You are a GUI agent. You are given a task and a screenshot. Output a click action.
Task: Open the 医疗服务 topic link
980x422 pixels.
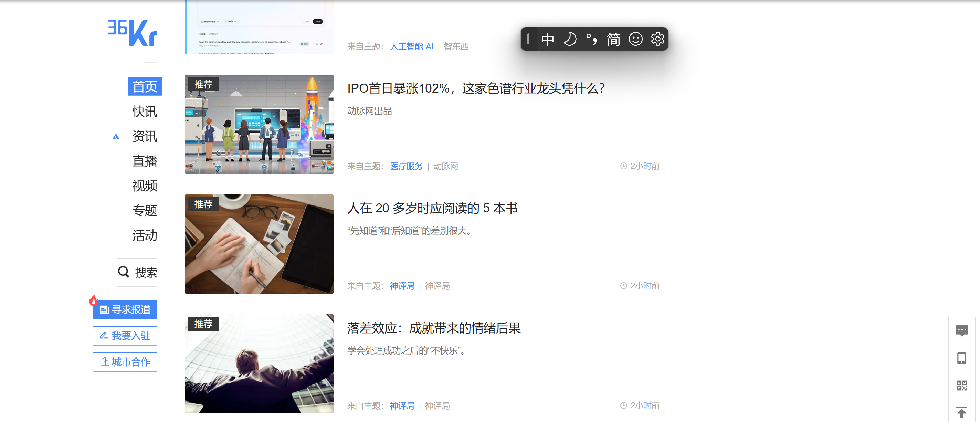(406, 166)
